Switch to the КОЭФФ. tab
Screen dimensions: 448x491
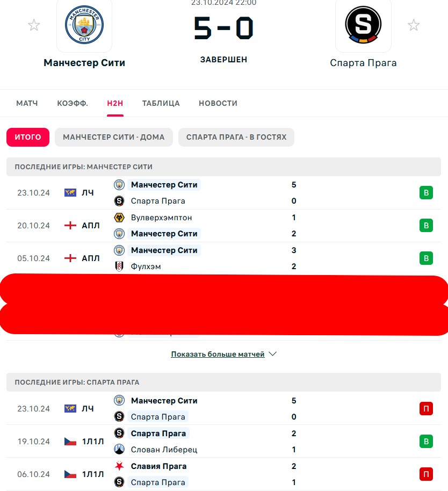point(73,103)
